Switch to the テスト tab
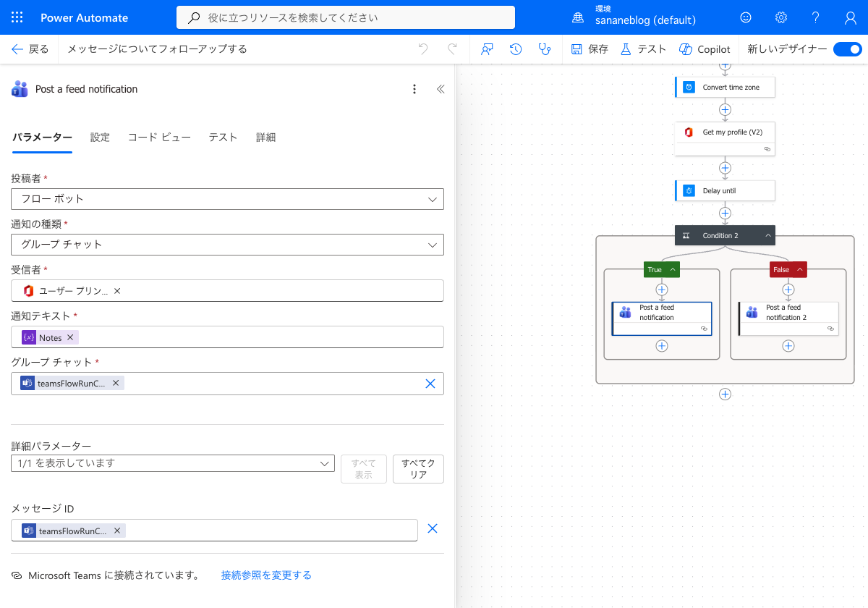This screenshot has width=868, height=608. click(223, 138)
